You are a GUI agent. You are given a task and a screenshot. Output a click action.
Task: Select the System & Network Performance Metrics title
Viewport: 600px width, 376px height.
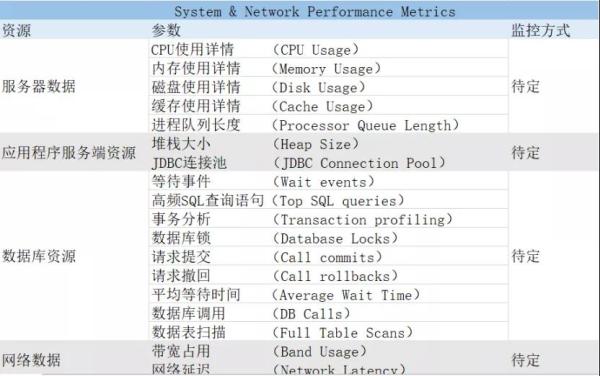pos(315,11)
